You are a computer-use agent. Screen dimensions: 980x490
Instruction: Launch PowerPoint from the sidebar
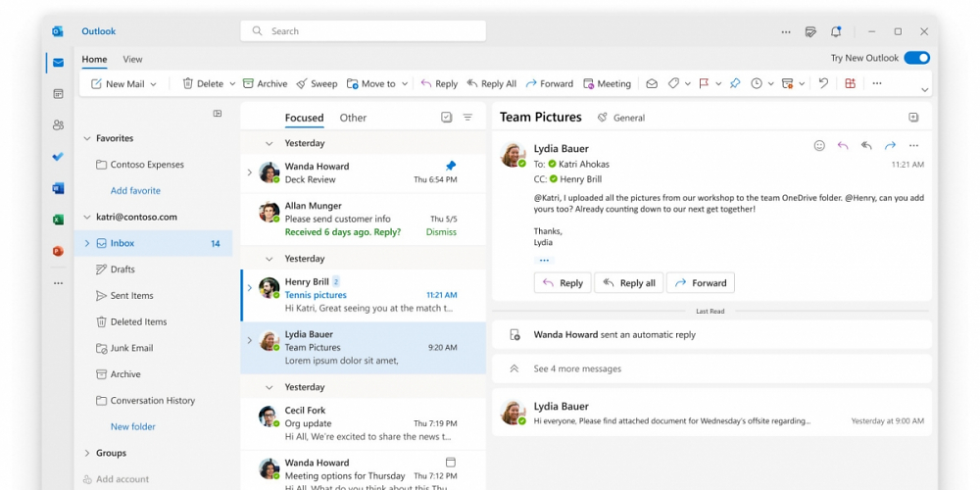click(x=58, y=251)
